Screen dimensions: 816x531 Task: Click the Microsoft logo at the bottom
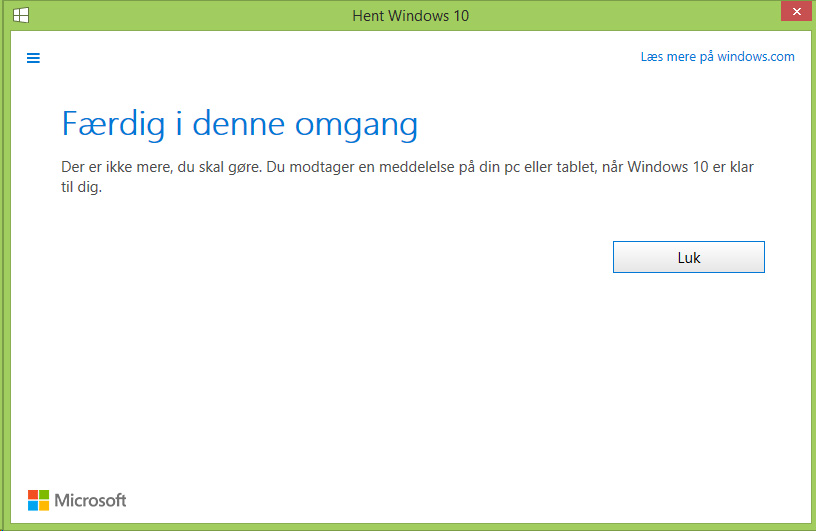click(77, 500)
